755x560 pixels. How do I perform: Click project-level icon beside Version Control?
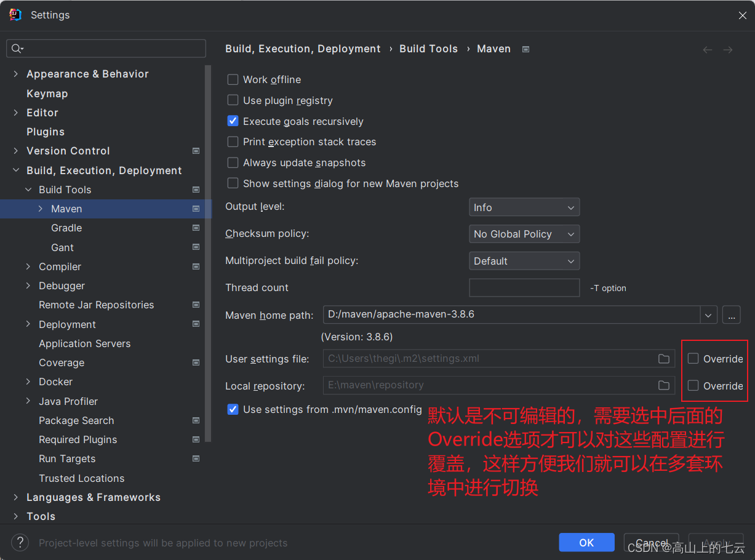pos(196,151)
